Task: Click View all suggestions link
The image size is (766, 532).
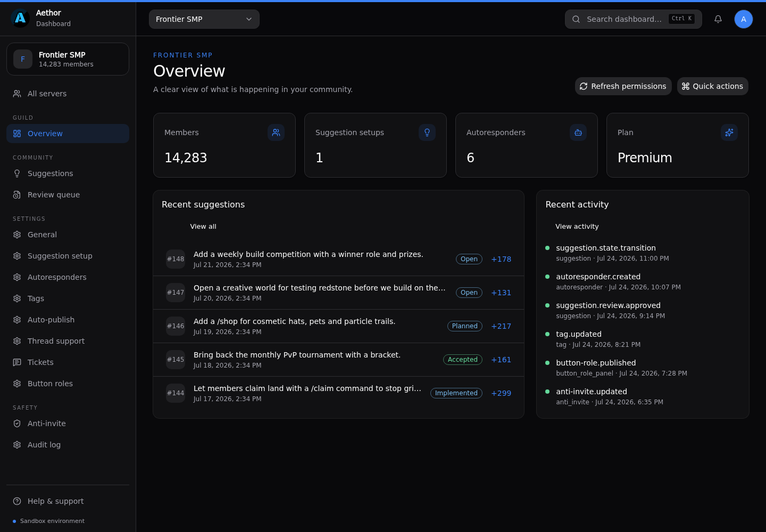Action: 203,227
